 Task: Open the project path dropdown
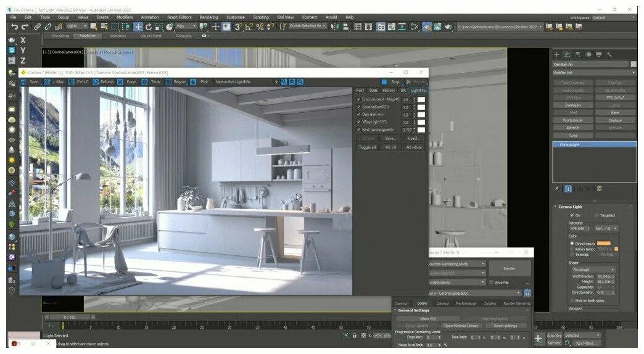point(500,27)
